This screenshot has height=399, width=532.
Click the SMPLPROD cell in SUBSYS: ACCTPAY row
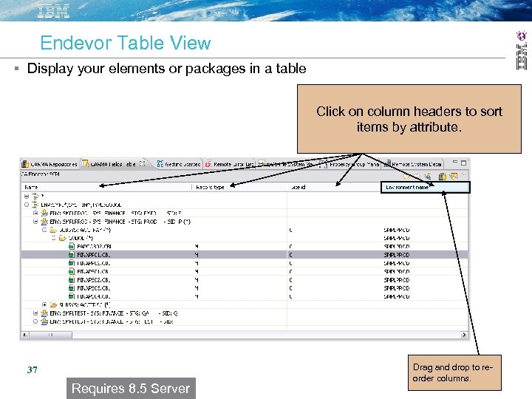pyautogui.click(x=397, y=230)
